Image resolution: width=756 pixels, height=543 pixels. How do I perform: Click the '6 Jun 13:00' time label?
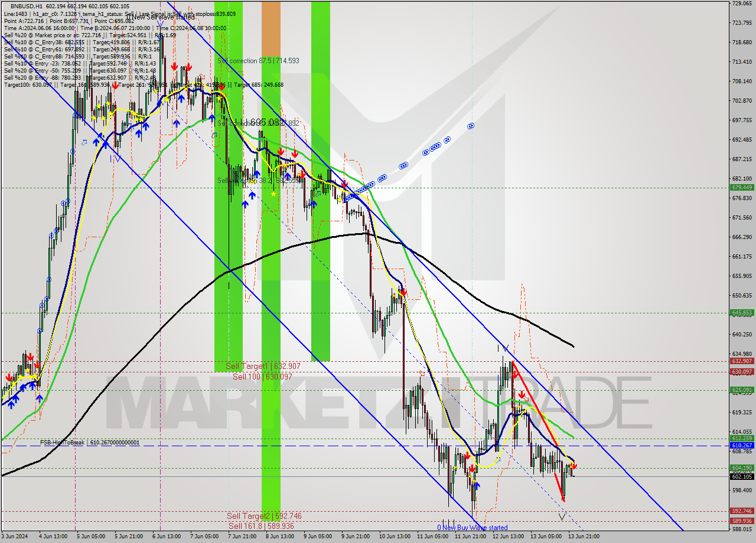[167, 537]
